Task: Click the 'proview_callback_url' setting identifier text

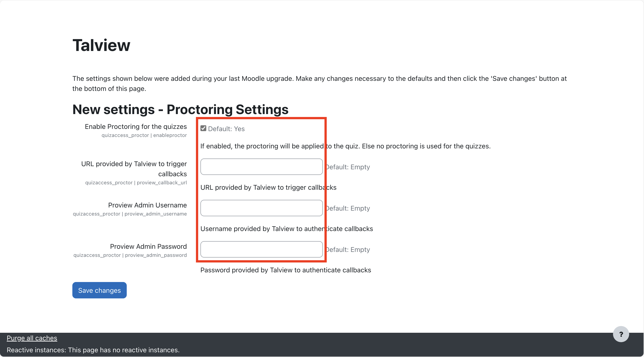Action: tap(162, 183)
